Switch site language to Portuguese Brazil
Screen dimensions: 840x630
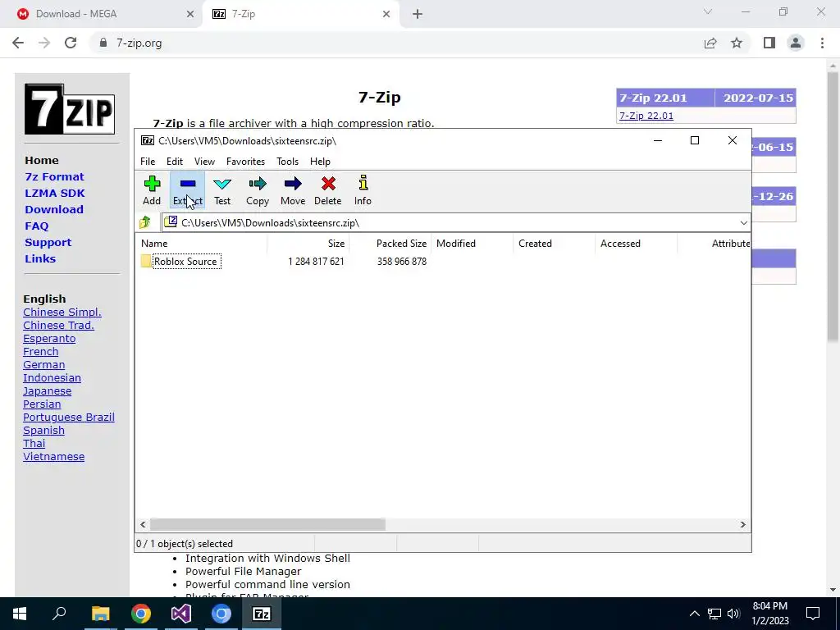[69, 418]
